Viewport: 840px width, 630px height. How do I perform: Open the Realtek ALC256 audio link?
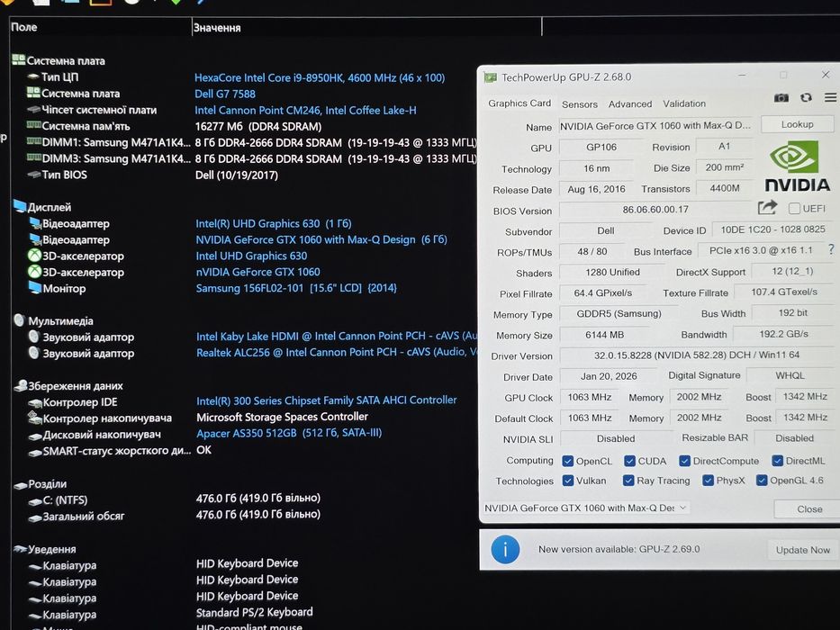tap(337, 353)
